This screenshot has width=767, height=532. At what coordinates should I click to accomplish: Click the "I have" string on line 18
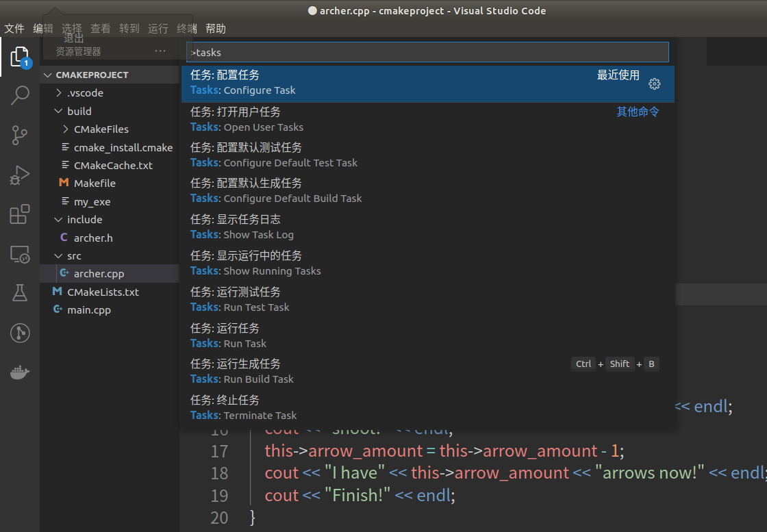[355, 473]
